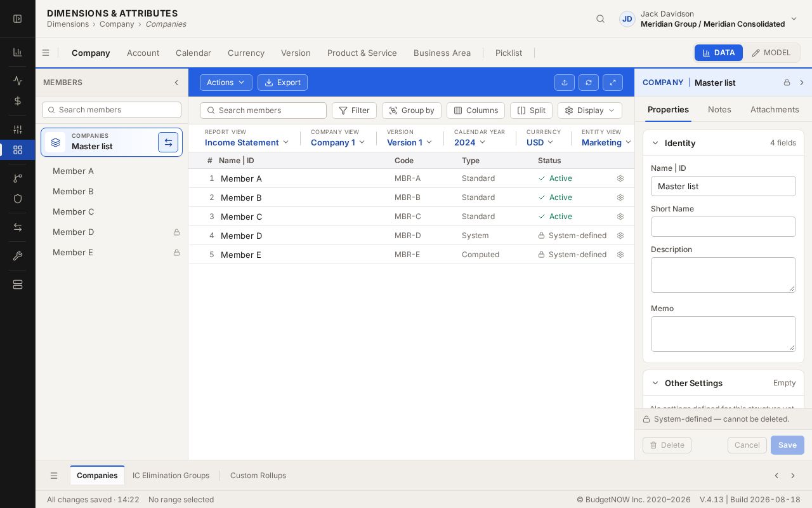
Task: Open the sliders settings icon in left rail
Action: pos(18,130)
